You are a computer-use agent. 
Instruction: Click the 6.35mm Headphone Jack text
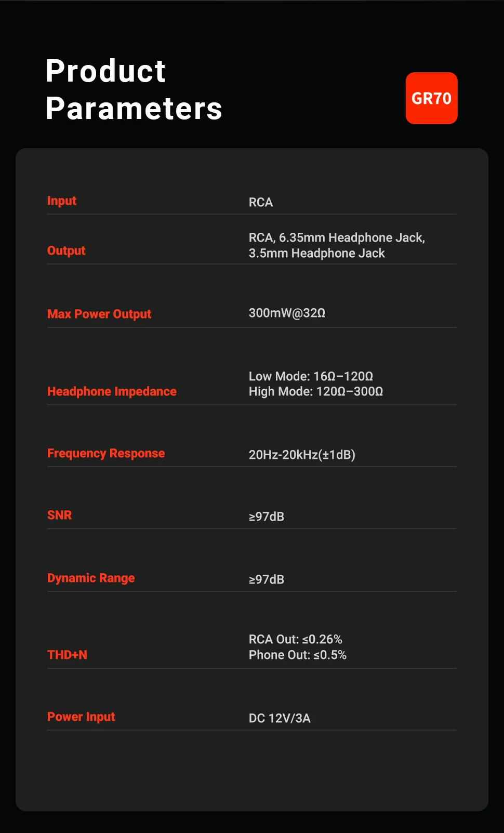coord(351,237)
